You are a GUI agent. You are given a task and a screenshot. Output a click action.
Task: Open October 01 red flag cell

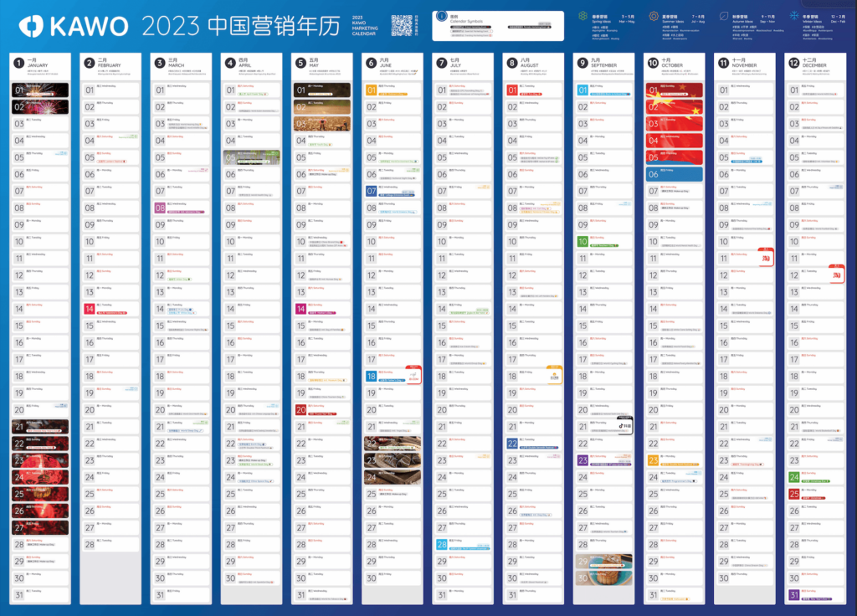tap(675, 90)
